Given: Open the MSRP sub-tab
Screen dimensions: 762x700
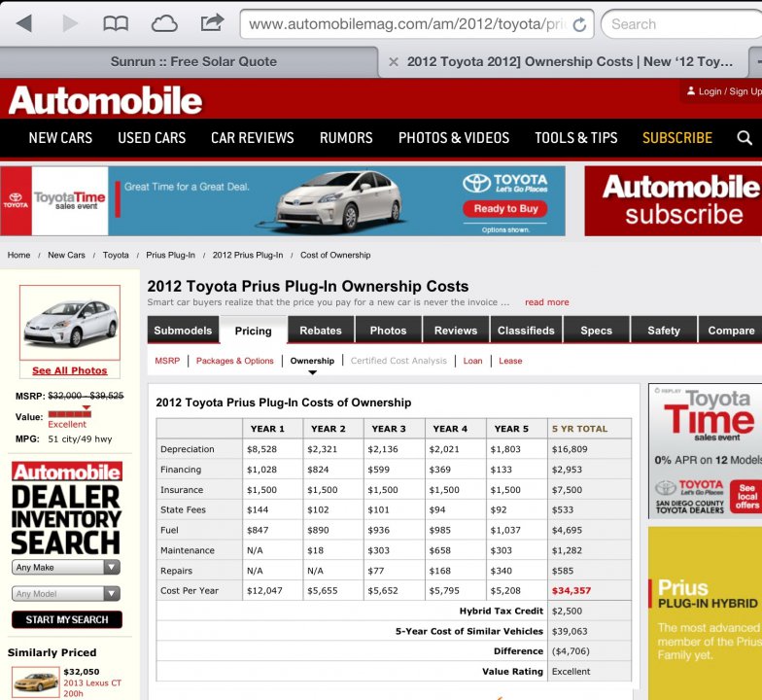Looking at the screenshot, I should 167,361.
